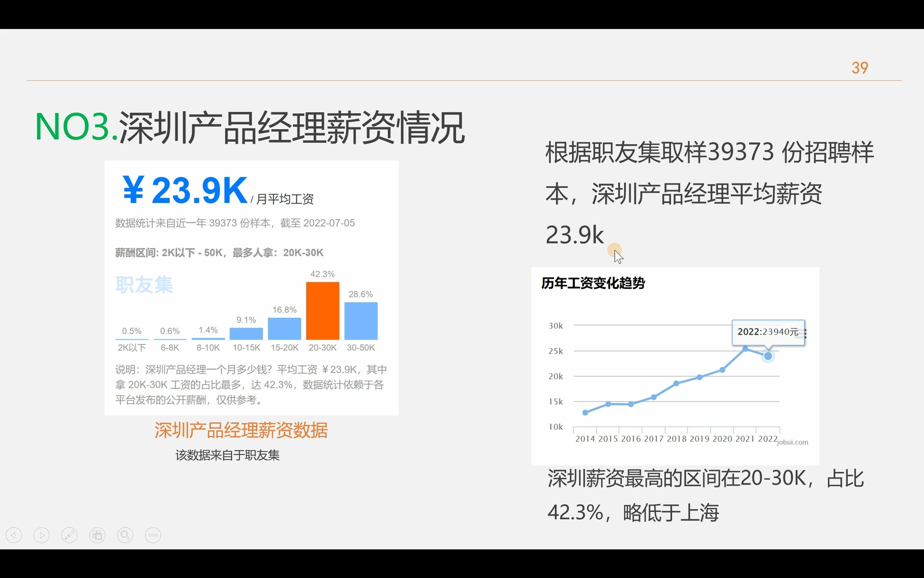The height and width of the screenshot is (578, 924).
Task: Open more slideshow options ellipsis button
Action: (153, 535)
